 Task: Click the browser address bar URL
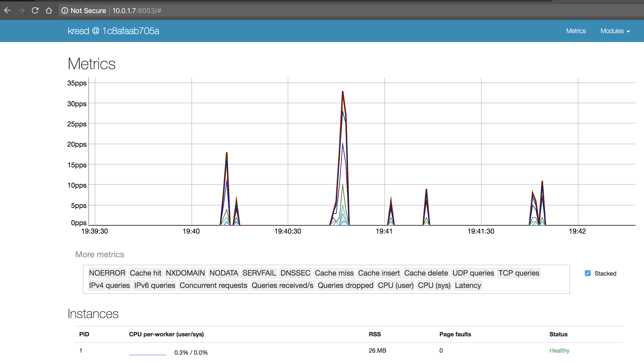coord(137,11)
